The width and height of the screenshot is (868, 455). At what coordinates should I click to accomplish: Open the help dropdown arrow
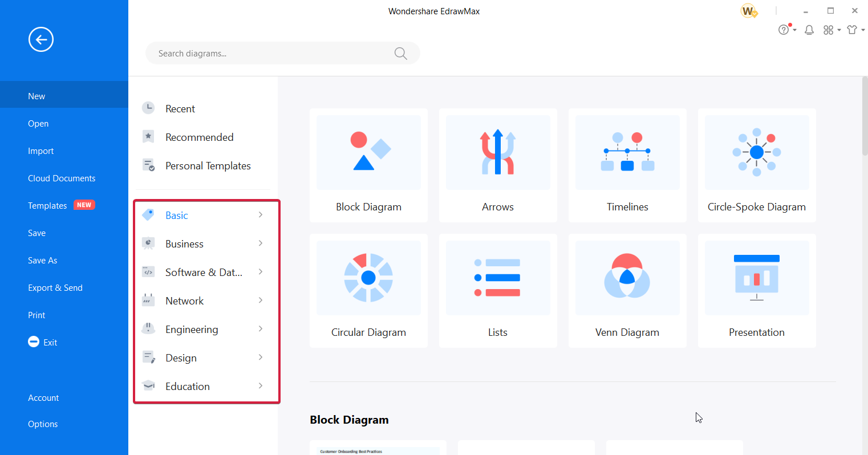click(794, 30)
